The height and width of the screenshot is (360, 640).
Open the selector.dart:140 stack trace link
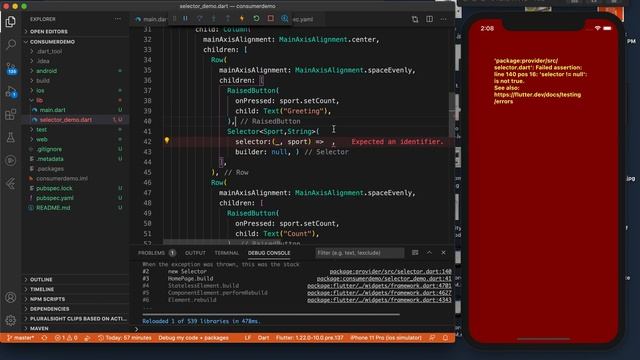(x=391, y=271)
